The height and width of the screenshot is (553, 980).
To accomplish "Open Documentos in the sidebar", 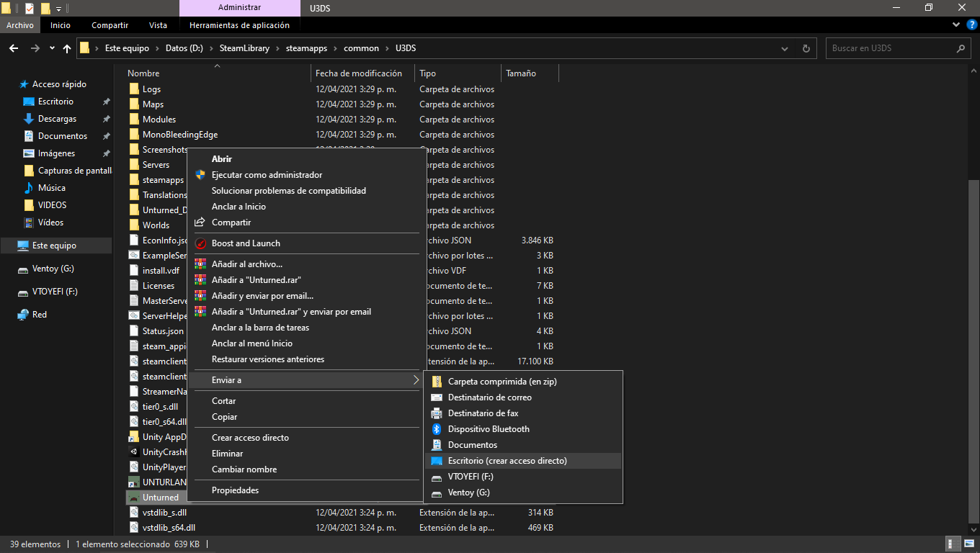I will pos(63,136).
